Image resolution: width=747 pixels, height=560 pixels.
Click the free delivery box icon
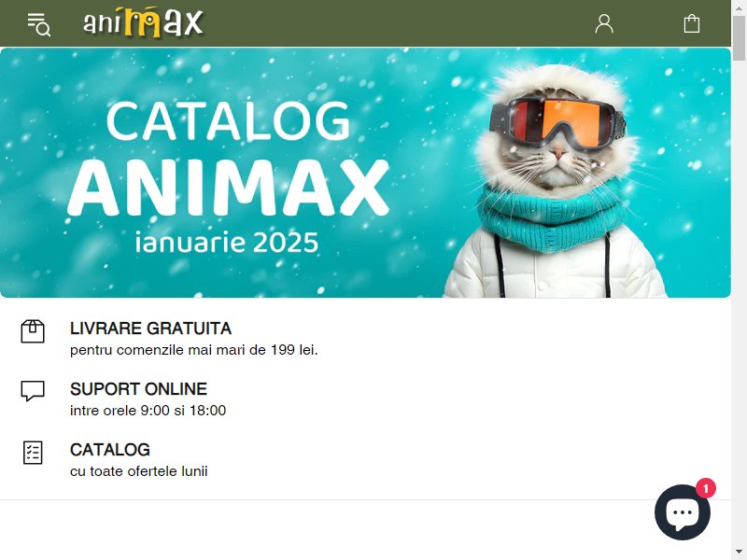point(33,331)
